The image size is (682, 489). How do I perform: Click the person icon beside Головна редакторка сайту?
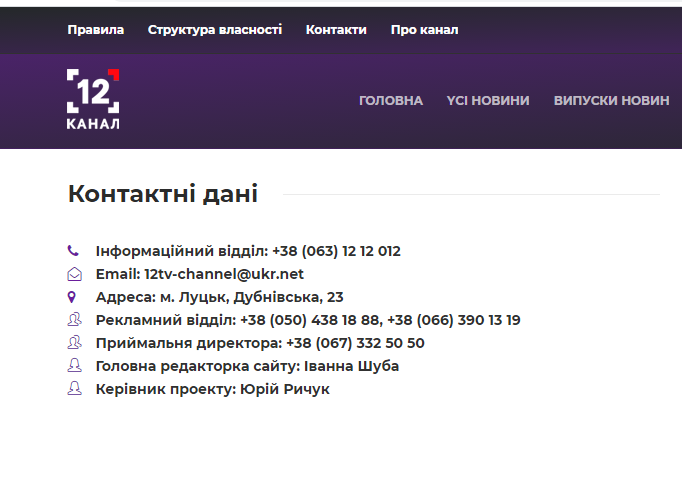tap(73, 366)
